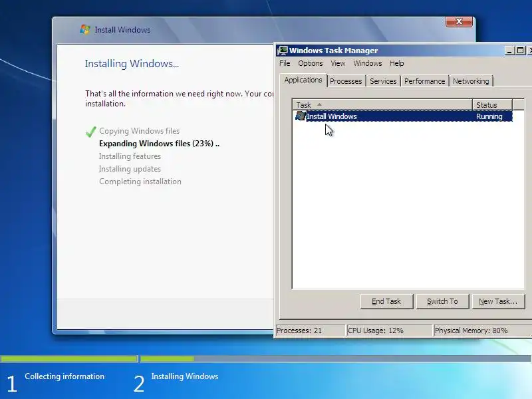Click the Installing features step
Screen dimensions: 532x399
pos(130,156)
